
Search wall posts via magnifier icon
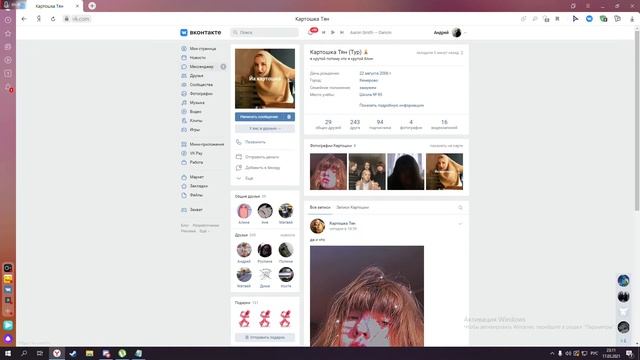(x=460, y=207)
